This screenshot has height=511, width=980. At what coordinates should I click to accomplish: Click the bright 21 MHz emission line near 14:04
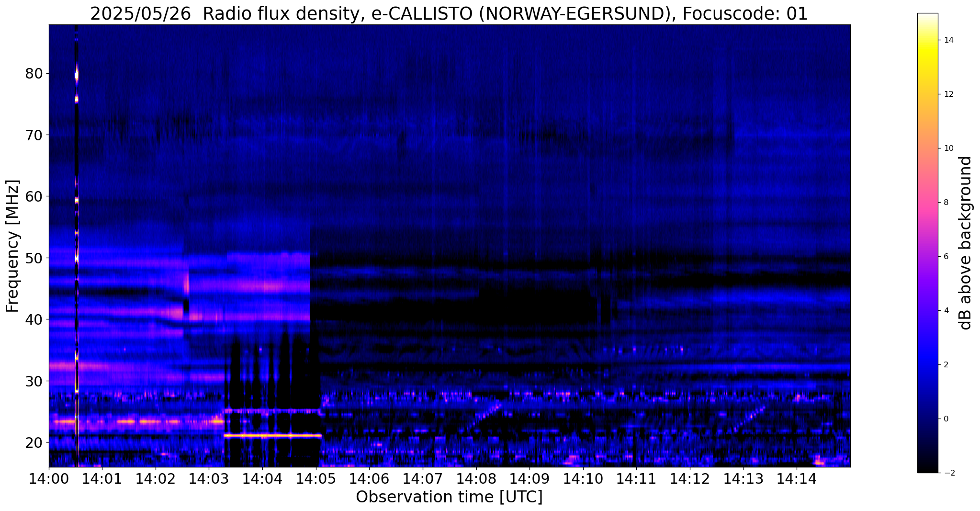(273, 436)
